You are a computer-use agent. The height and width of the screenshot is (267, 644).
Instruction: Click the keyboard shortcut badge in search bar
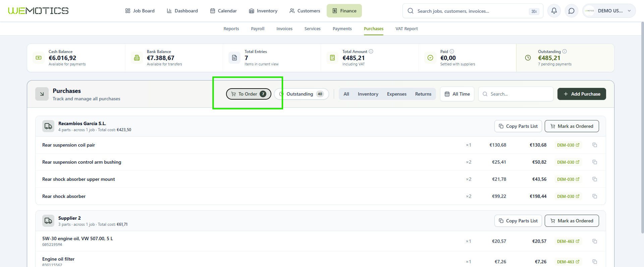[534, 11]
